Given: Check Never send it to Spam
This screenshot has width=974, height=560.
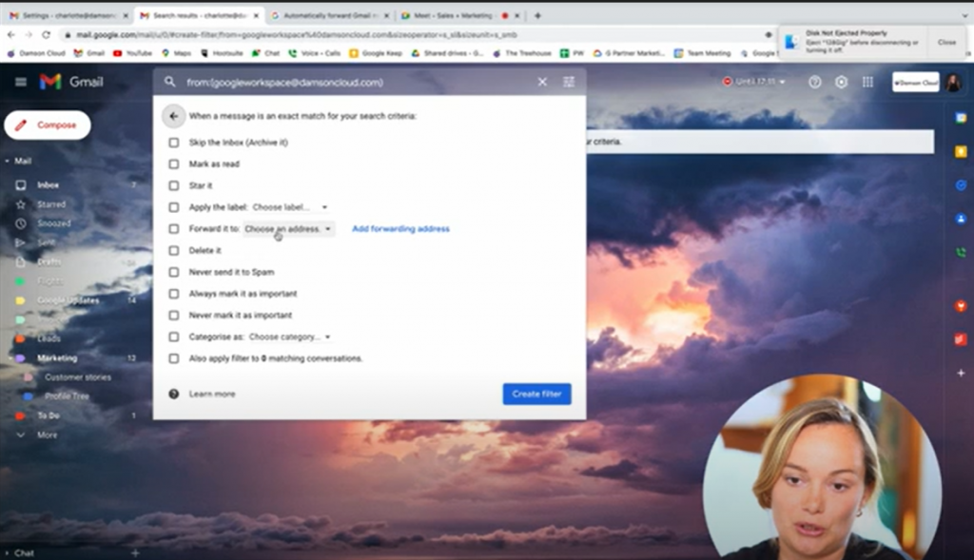Looking at the screenshot, I should coord(174,272).
